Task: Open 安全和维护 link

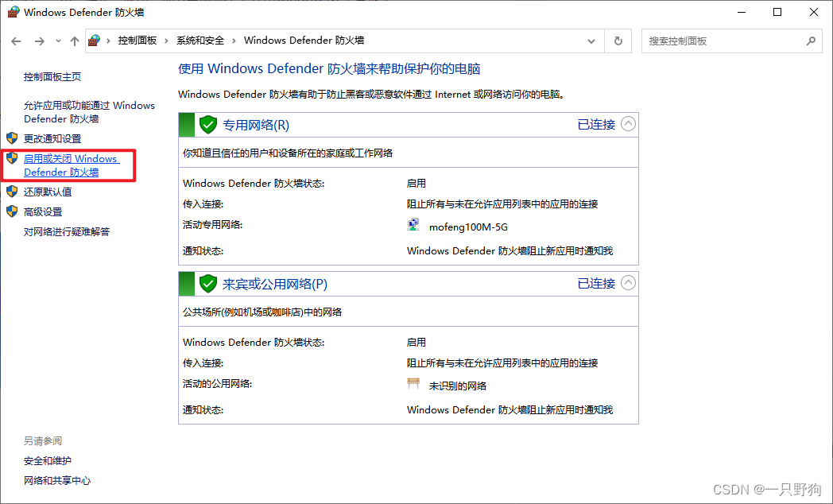Action: (x=47, y=461)
